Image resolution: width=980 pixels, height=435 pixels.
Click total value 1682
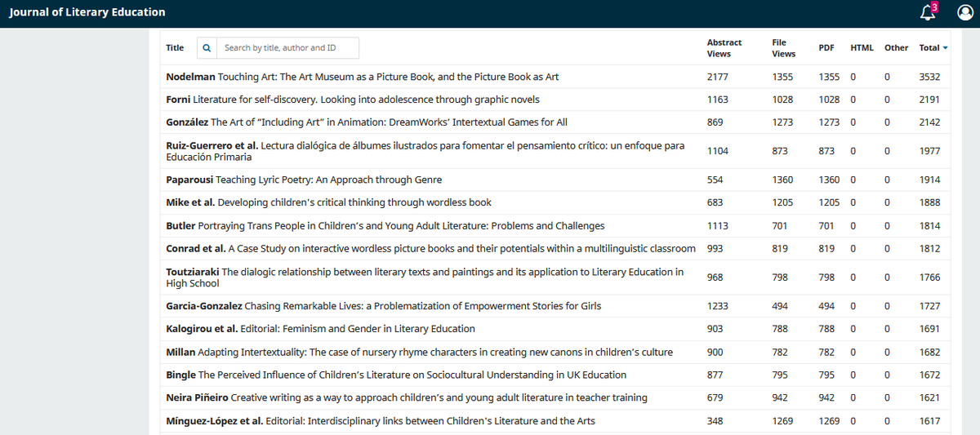click(x=929, y=352)
